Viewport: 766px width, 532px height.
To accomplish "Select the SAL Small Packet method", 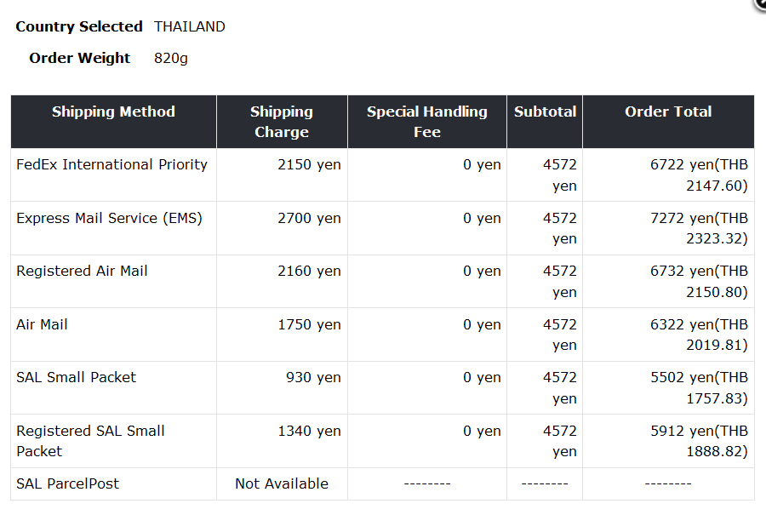I will coord(76,378).
